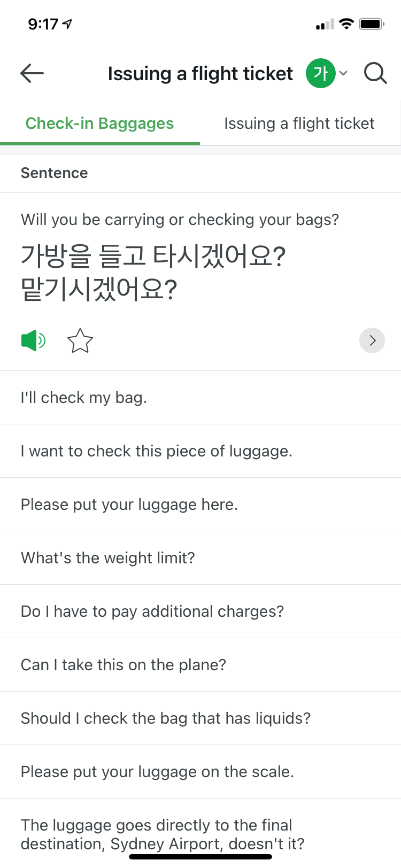This screenshot has height=868, width=401.
Task: Switch to Check-in Baggages tab
Action: pos(100,123)
